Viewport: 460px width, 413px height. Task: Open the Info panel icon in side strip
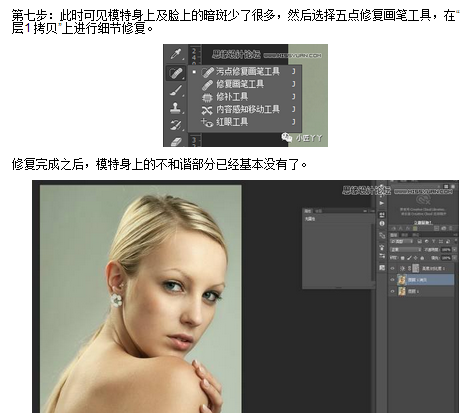(x=382, y=223)
